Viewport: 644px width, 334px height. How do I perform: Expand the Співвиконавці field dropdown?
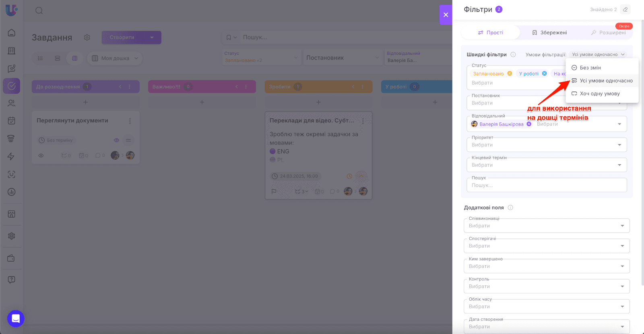coord(622,226)
